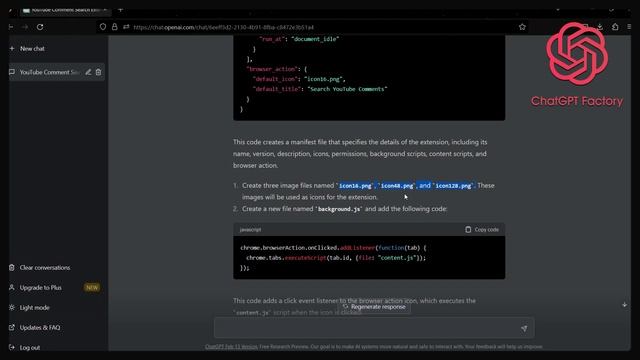The image size is (640, 360).
Task: Rename the YouTube Comment chat with the pencil icon
Action: point(88,72)
